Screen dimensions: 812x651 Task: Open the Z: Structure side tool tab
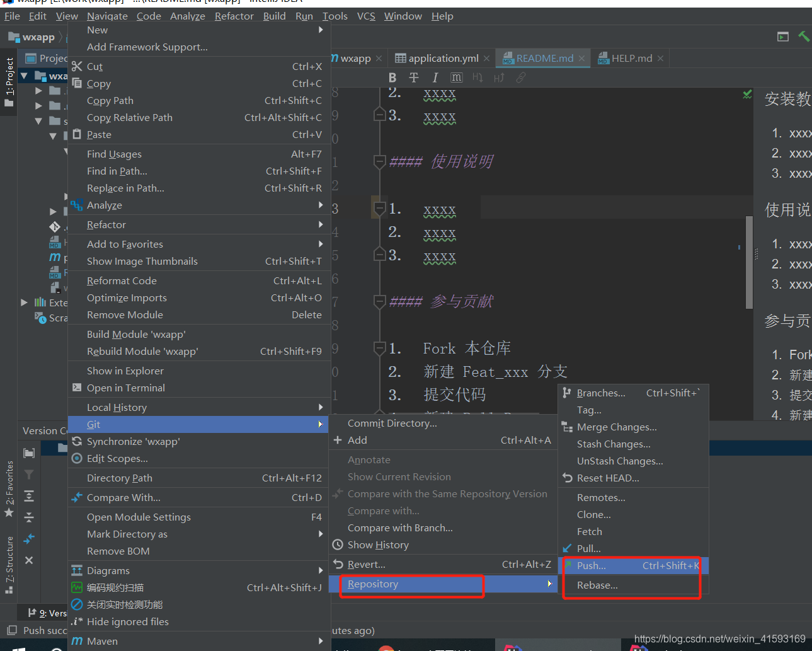[9, 565]
